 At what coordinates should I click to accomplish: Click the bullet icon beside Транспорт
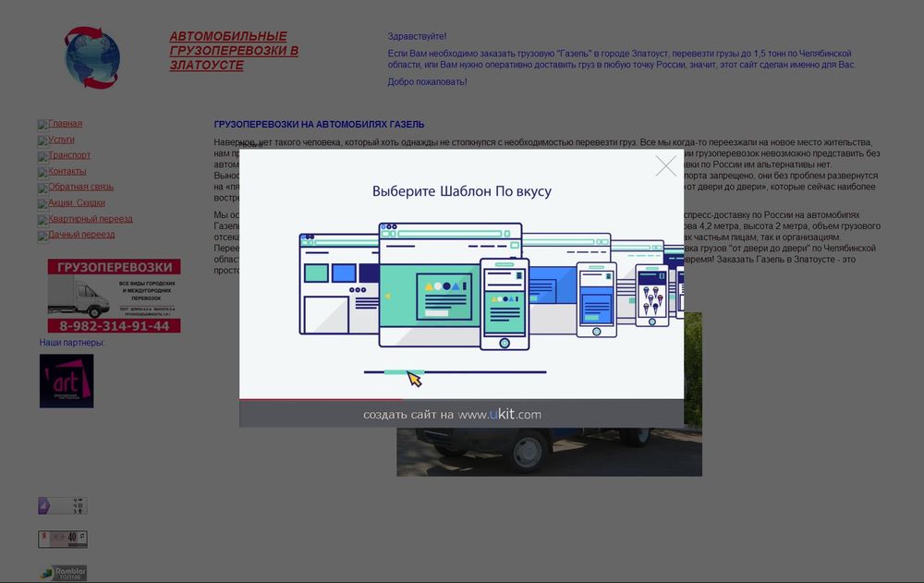[43, 157]
